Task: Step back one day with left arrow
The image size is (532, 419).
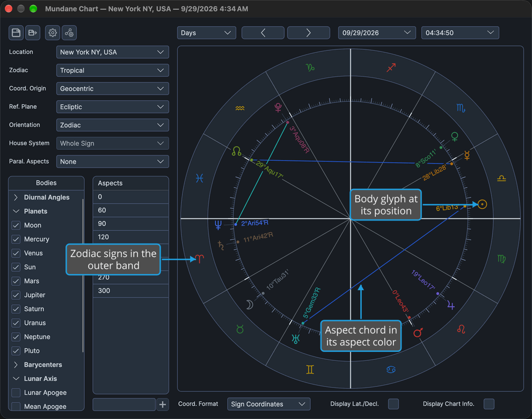Action: [x=263, y=33]
